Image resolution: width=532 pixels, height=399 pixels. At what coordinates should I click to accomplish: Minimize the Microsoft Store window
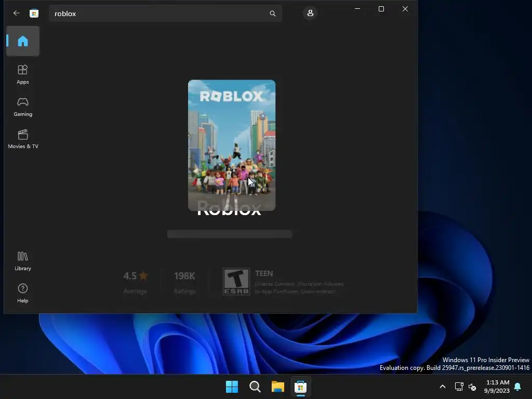tap(357, 9)
